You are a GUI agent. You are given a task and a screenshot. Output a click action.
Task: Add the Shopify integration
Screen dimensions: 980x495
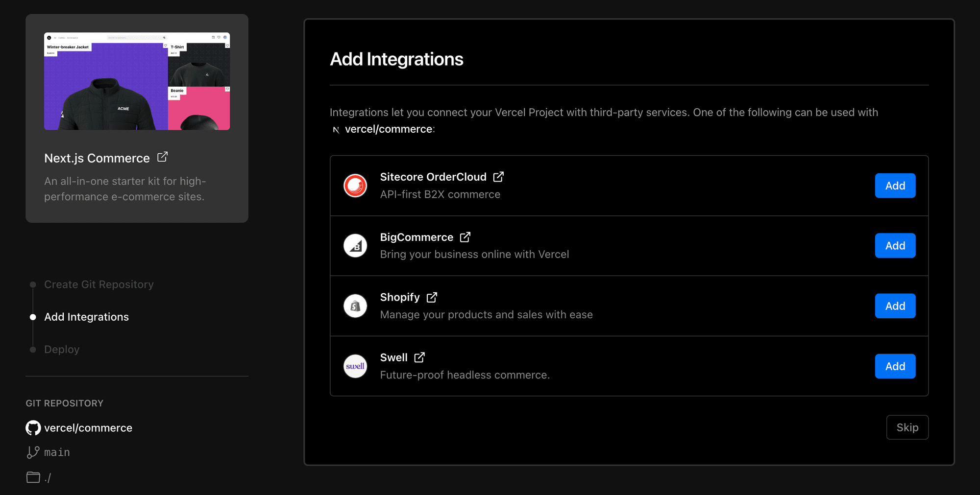[x=895, y=306]
